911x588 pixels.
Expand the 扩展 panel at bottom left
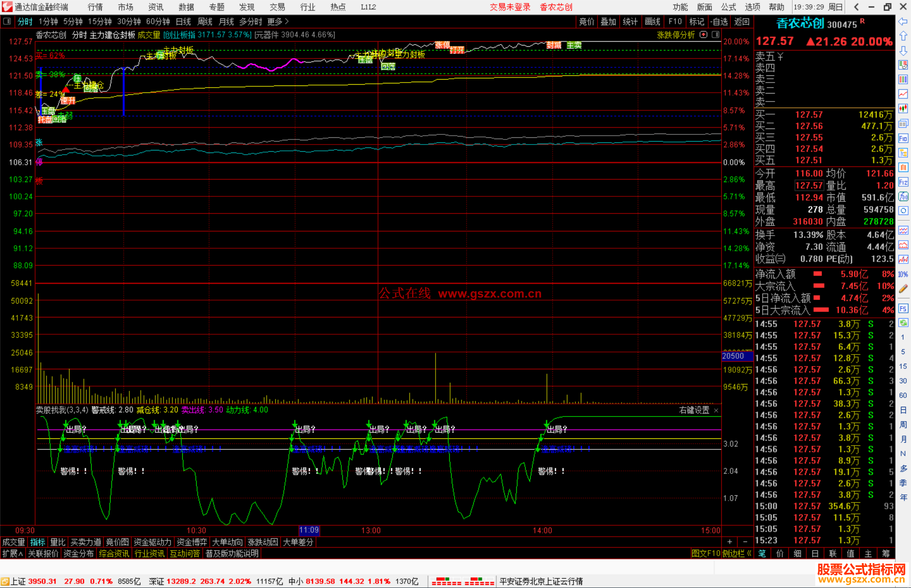point(12,553)
